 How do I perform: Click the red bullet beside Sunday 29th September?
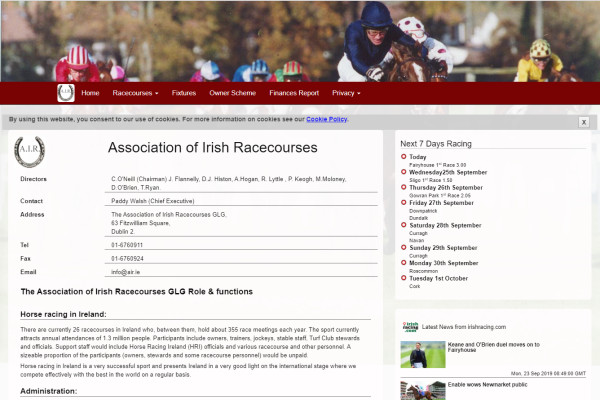tap(403, 247)
